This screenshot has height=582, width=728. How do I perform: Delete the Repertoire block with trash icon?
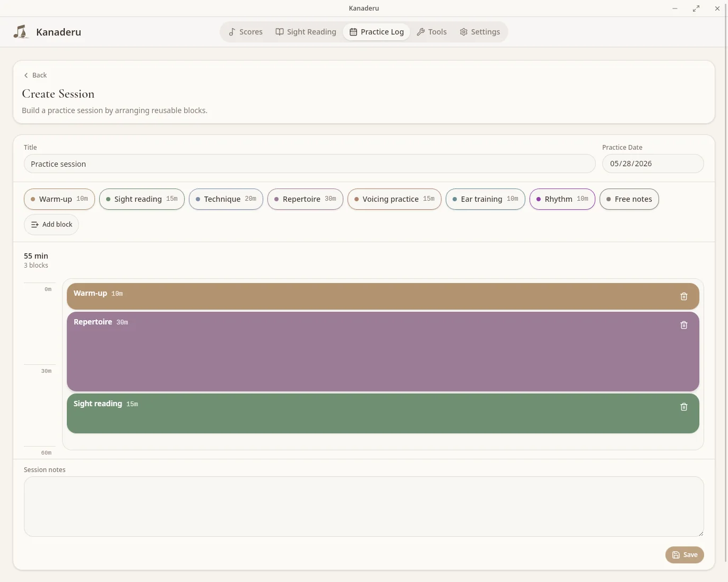coord(684,325)
